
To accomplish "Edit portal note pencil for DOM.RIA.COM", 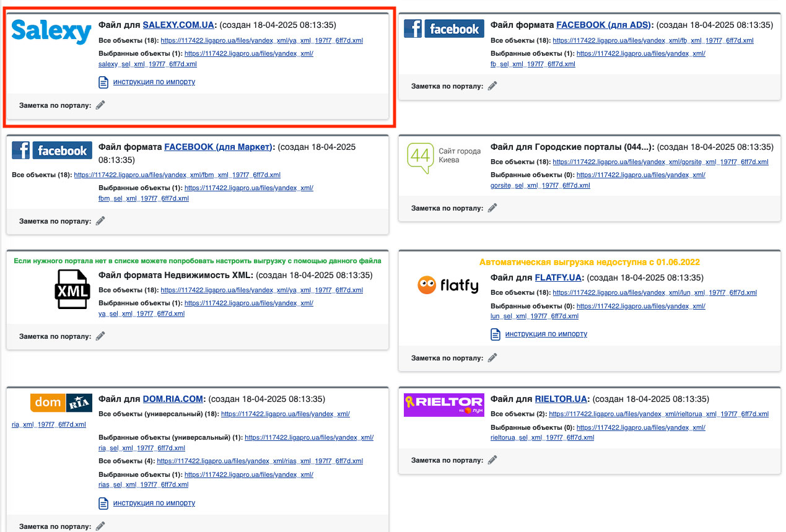I will [100, 526].
